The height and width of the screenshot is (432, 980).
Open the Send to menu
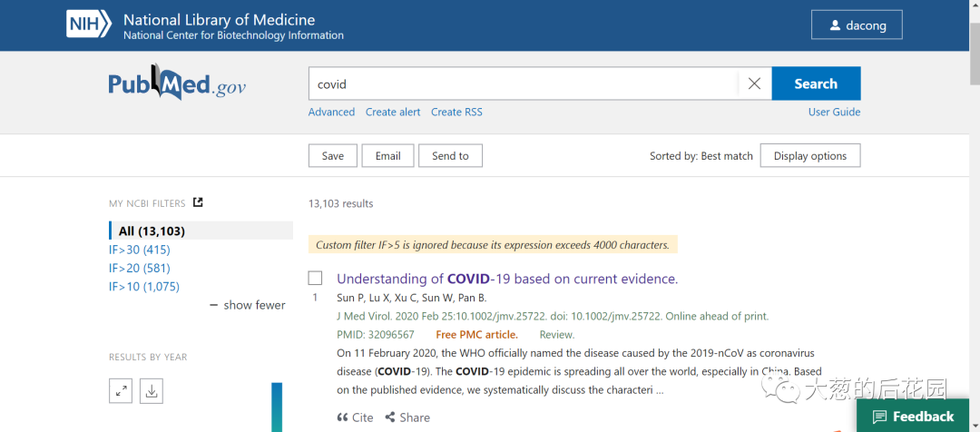coord(450,156)
